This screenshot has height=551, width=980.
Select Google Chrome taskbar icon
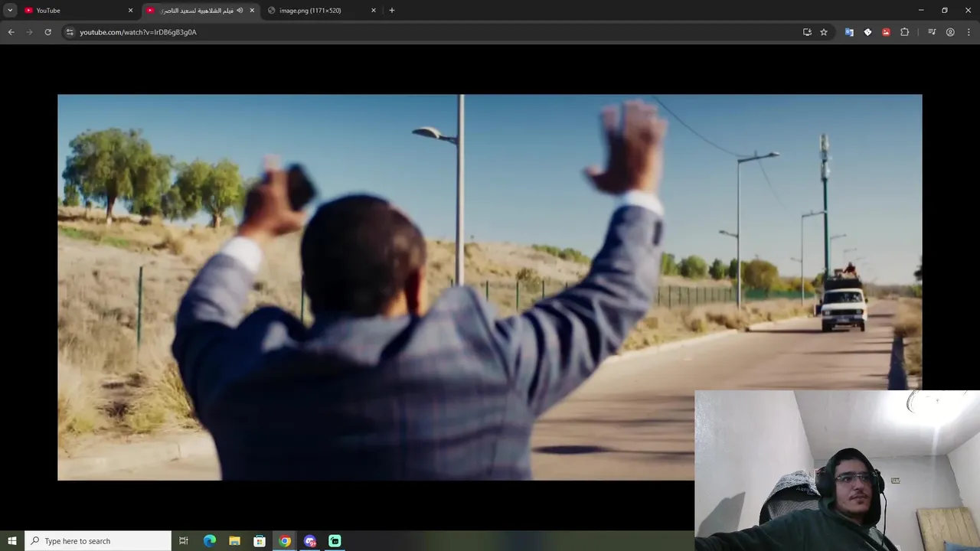pos(285,541)
